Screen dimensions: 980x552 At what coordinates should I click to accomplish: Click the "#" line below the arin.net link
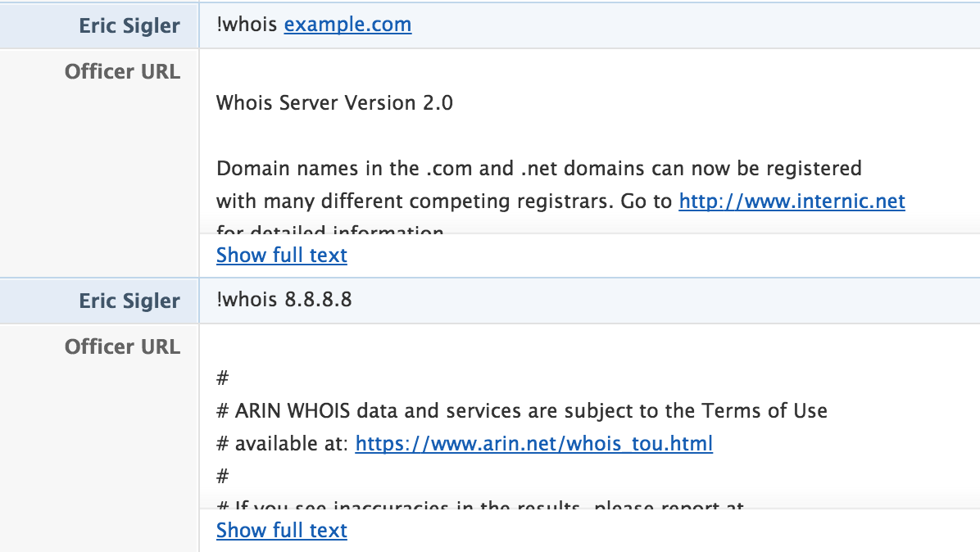[222, 476]
